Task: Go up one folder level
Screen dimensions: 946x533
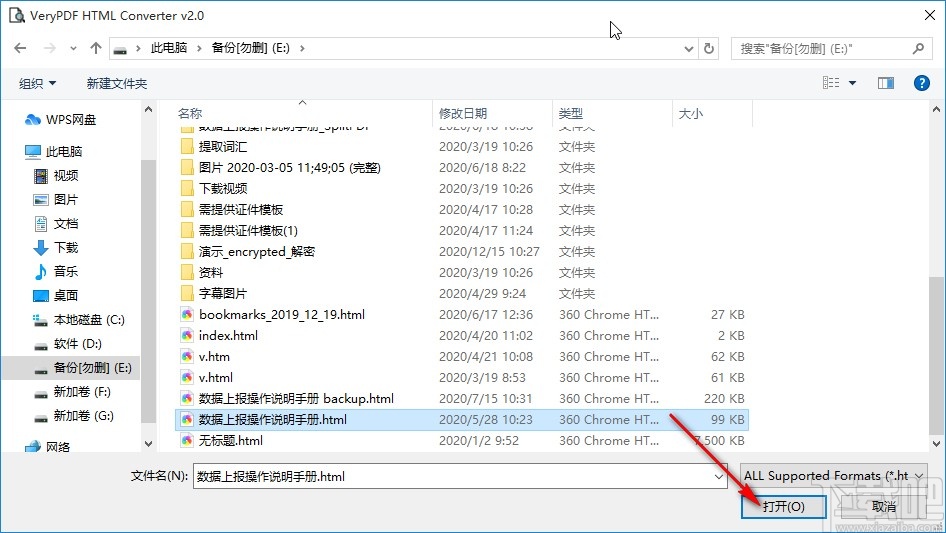Action: tap(95, 48)
